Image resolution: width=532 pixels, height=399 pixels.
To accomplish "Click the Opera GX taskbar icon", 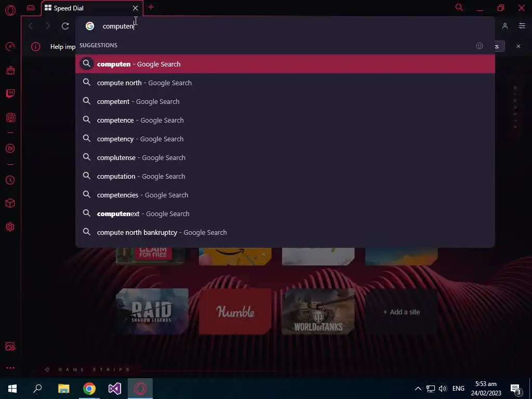I will [140, 389].
